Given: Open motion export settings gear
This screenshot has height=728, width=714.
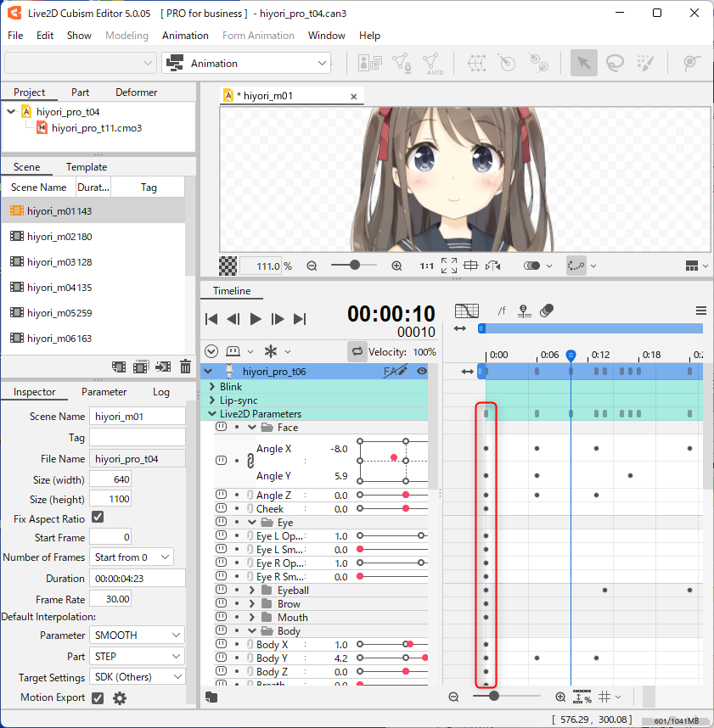Looking at the screenshot, I should coord(120,698).
